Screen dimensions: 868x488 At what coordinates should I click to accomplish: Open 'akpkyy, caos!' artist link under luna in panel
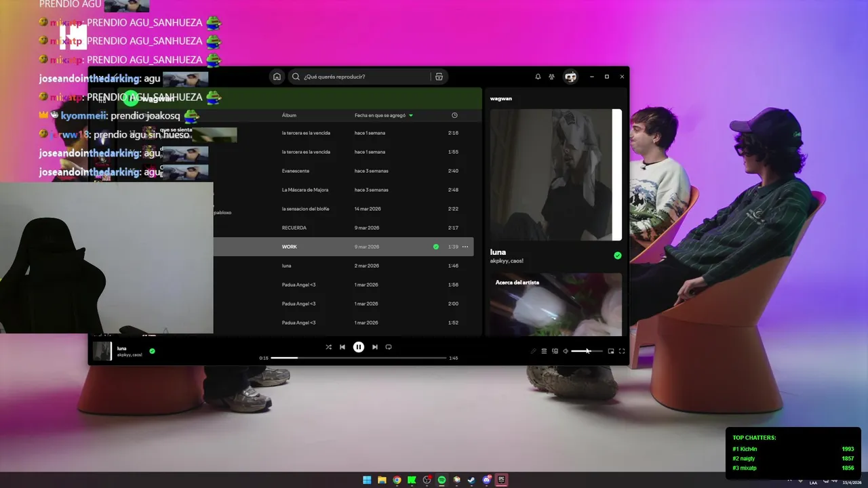pyautogui.click(x=507, y=261)
